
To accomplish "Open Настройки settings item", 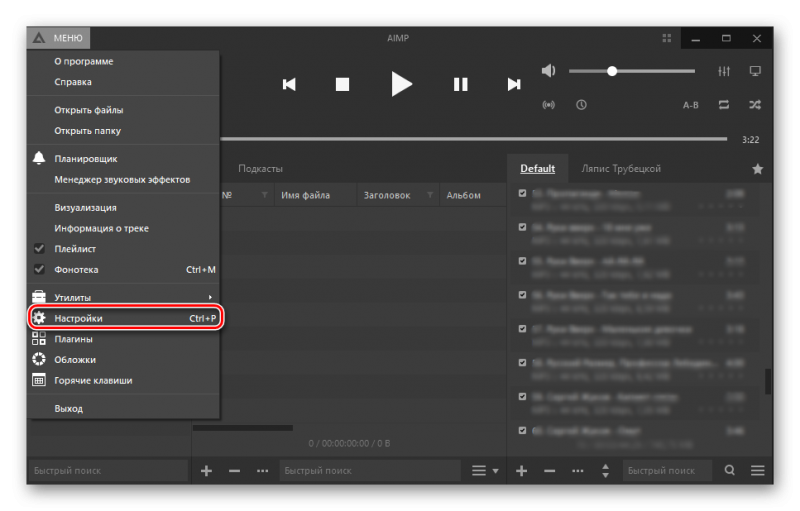I will click(123, 318).
